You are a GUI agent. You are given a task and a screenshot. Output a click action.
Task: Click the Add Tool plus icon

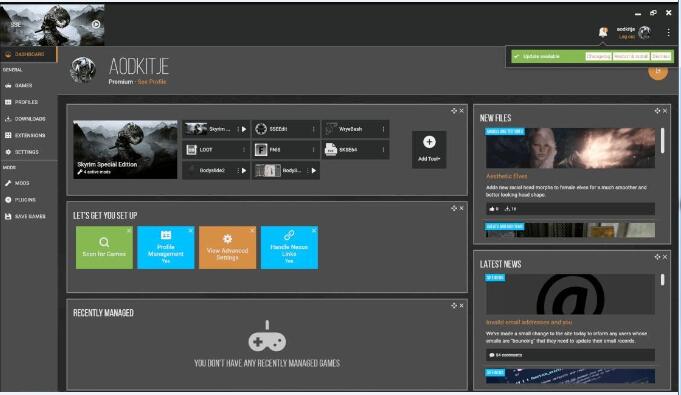coord(429,142)
